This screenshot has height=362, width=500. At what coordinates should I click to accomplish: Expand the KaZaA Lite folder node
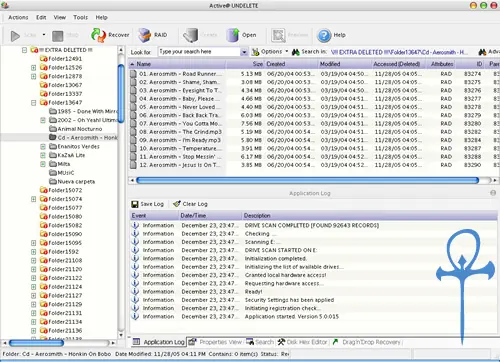point(43,155)
